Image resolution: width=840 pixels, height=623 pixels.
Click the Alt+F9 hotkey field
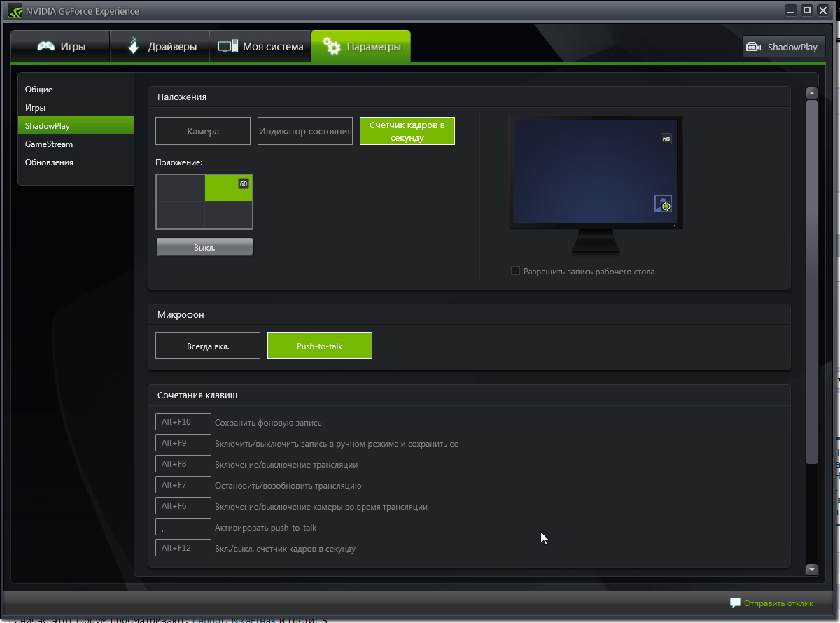point(183,443)
